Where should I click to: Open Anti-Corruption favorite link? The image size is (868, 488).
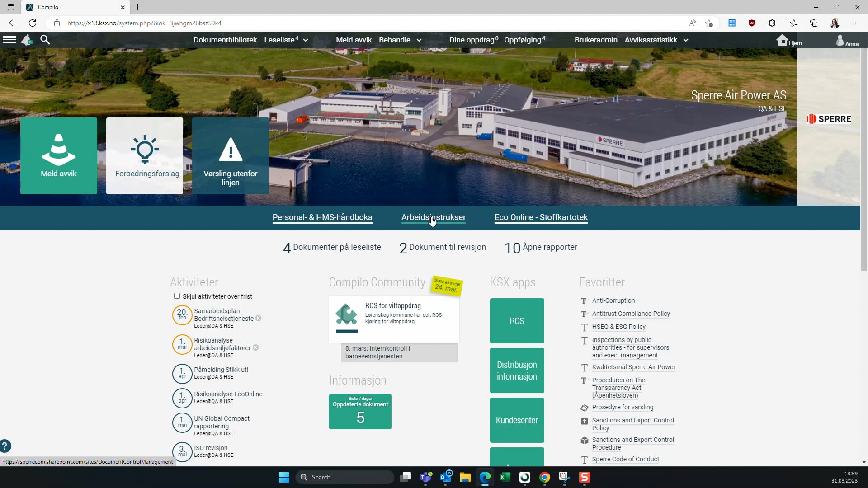pos(613,300)
